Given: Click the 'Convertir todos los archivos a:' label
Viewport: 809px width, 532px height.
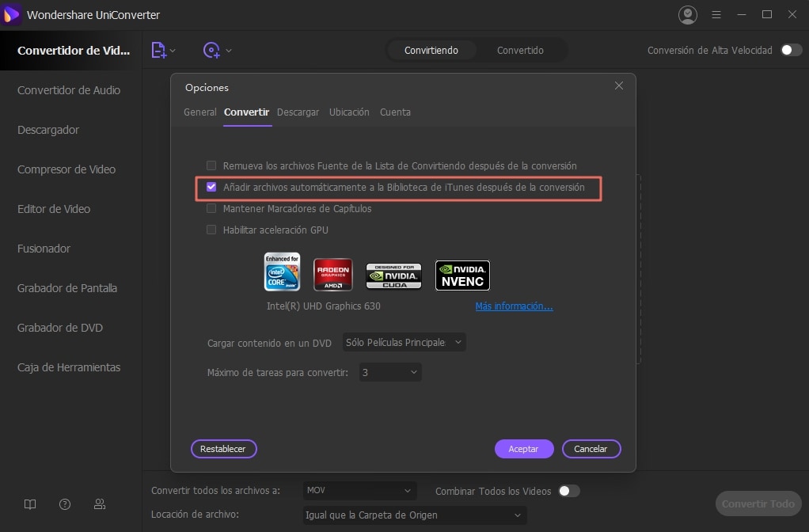Looking at the screenshot, I should pos(215,491).
